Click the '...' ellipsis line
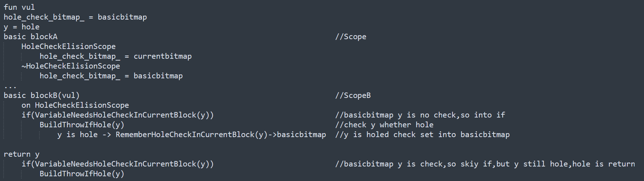 [10, 87]
